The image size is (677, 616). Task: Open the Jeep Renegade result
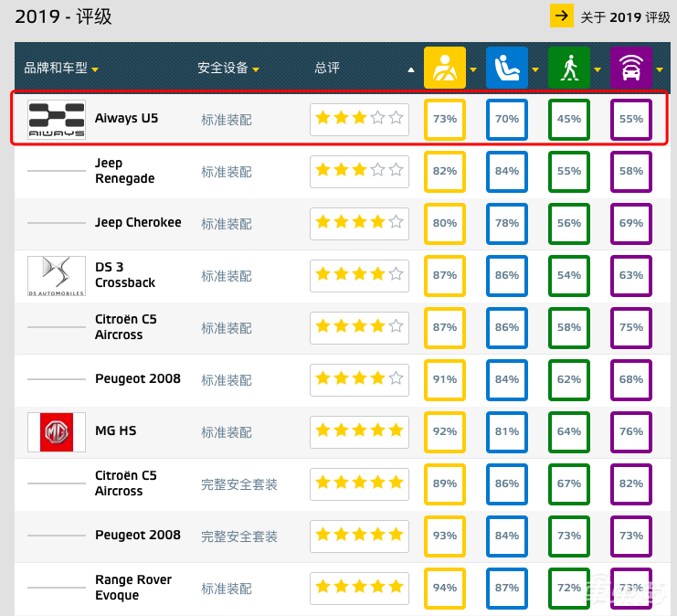(124, 171)
